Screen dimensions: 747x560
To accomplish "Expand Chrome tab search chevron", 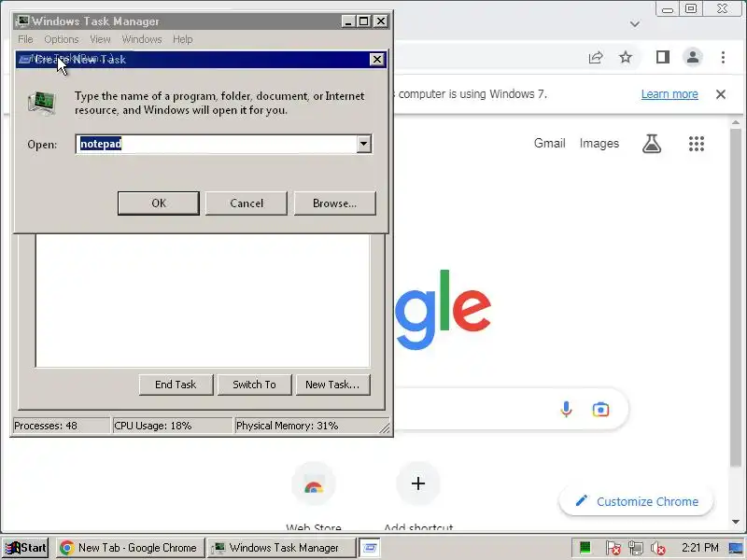I will click(635, 24).
